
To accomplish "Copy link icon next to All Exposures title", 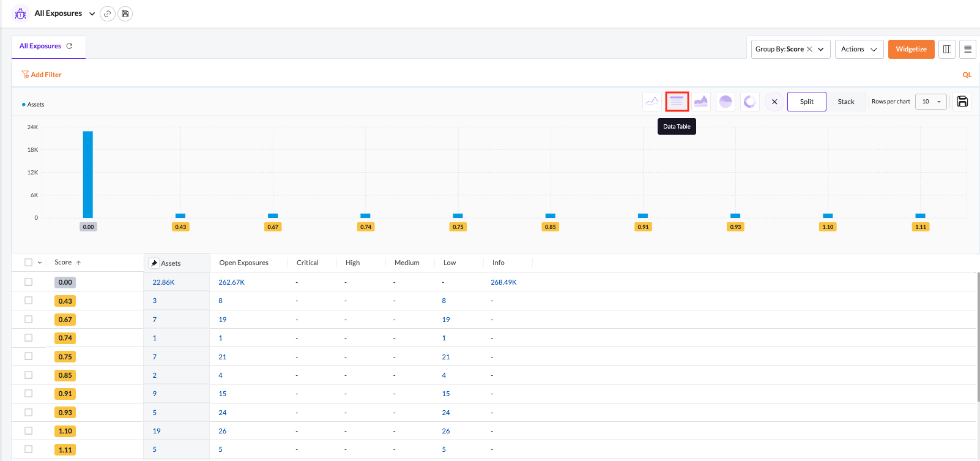I will [x=108, y=13].
